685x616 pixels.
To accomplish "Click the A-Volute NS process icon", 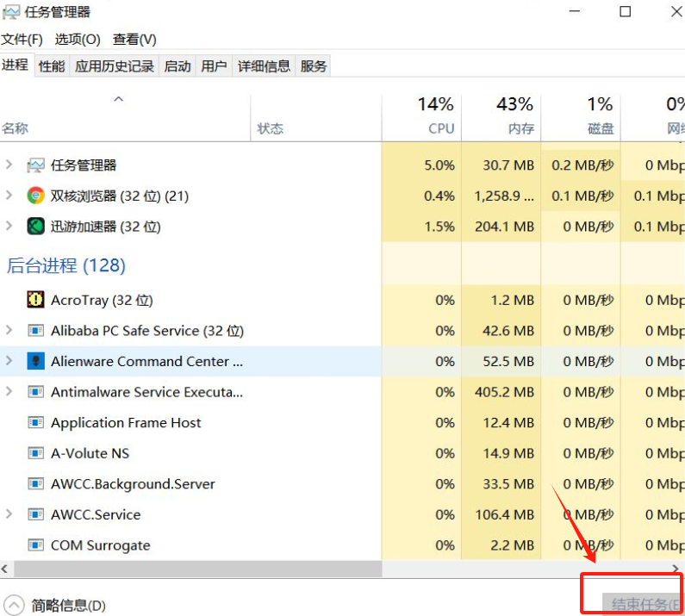I will [x=35, y=453].
